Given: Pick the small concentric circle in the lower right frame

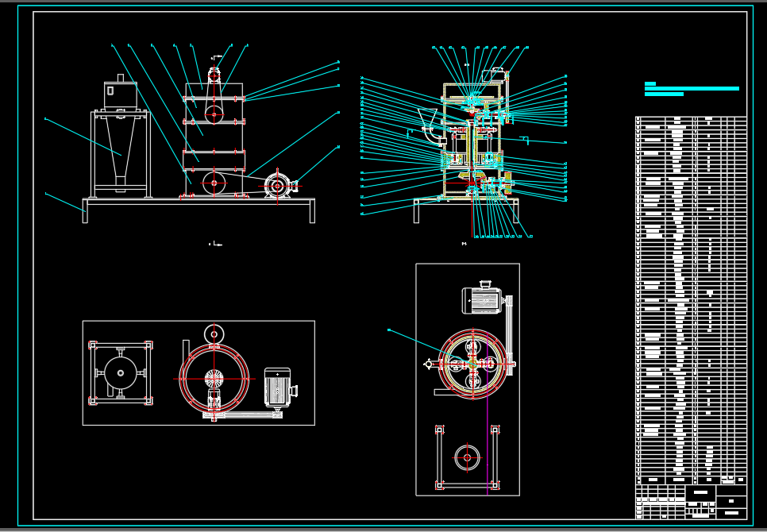Looking at the screenshot, I should click(467, 458).
